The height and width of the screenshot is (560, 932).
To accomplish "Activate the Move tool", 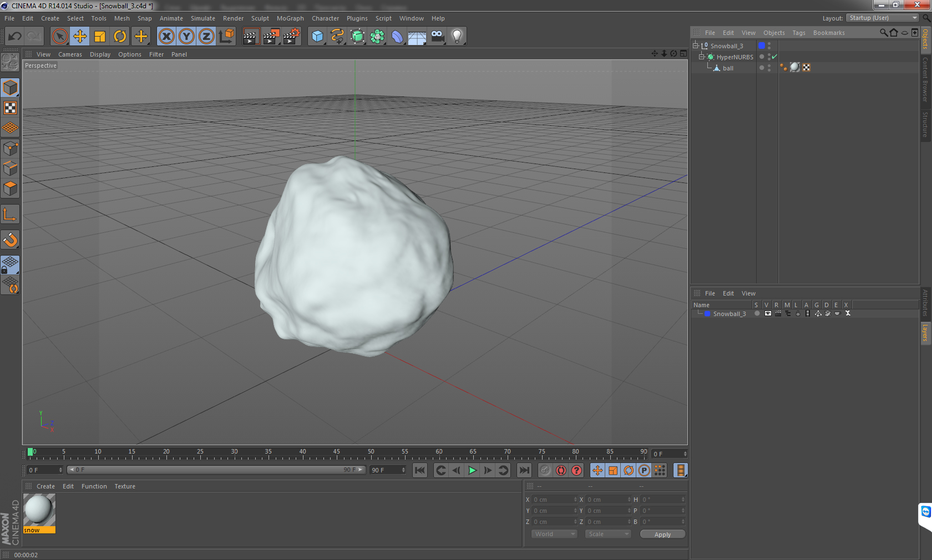I will coord(80,37).
